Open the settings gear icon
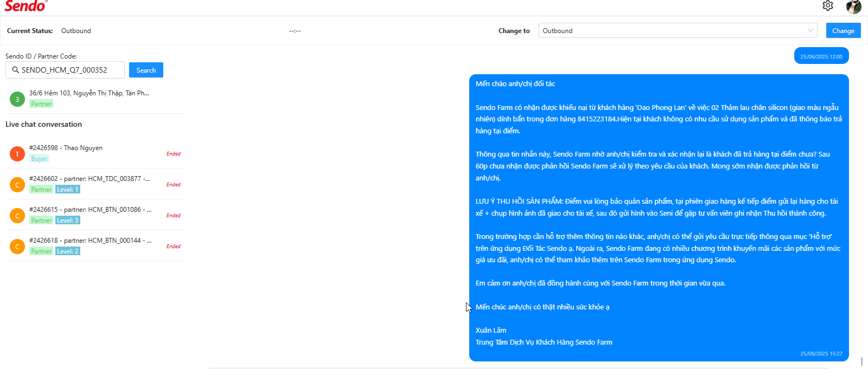This screenshot has height=369, width=868. pos(827,5)
